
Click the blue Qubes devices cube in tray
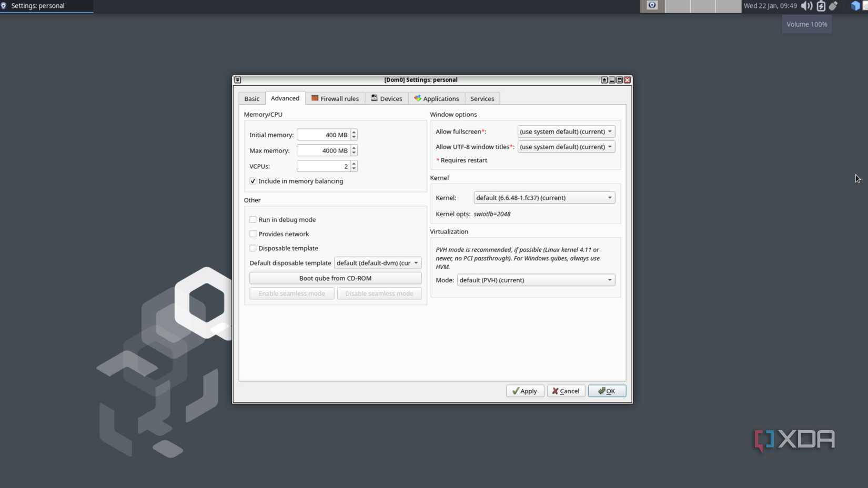[854, 6]
